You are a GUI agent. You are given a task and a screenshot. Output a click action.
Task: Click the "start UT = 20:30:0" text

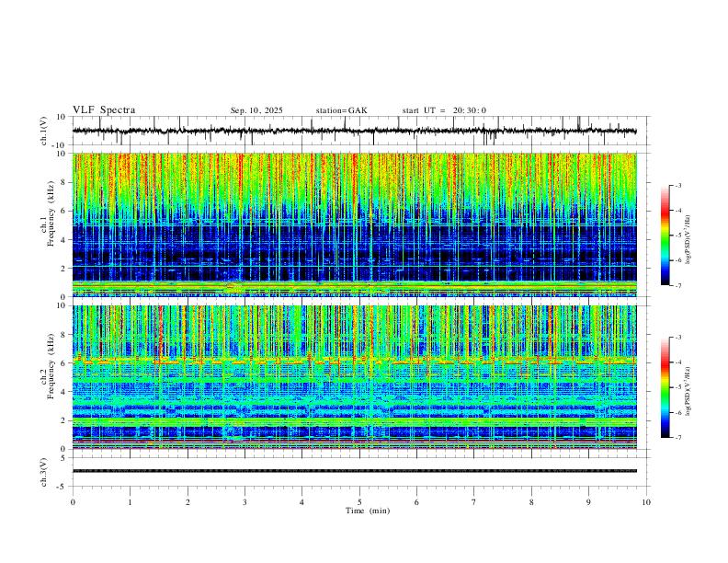444,110
